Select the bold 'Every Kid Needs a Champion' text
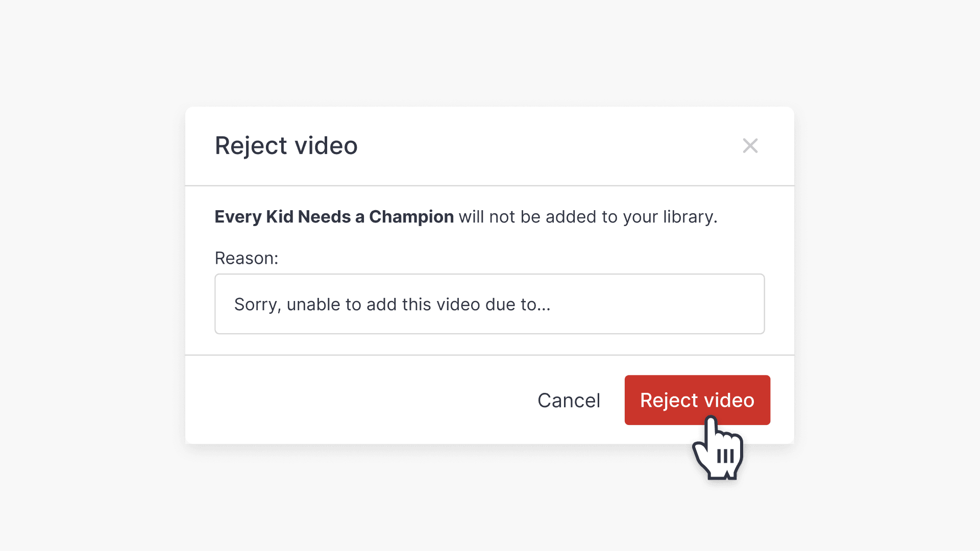The image size is (980, 551). click(334, 216)
